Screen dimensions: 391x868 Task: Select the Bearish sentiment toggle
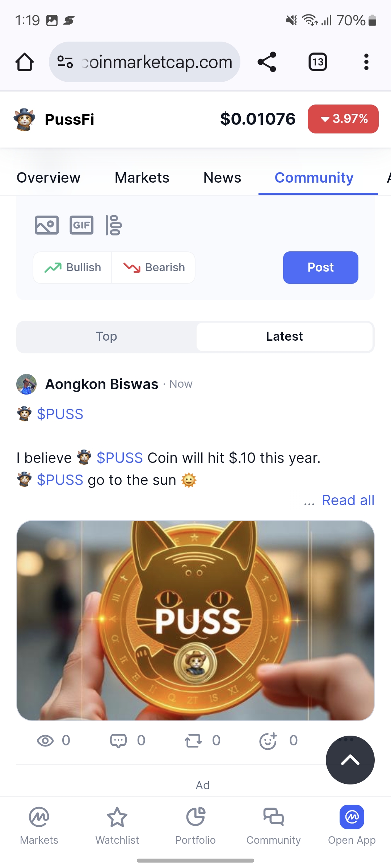click(154, 268)
